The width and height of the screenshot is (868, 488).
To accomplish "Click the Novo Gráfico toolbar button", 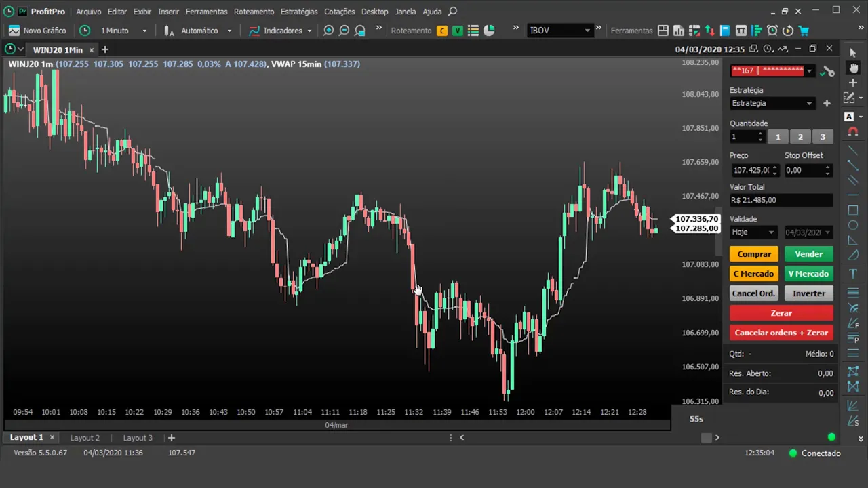I will [37, 30].
